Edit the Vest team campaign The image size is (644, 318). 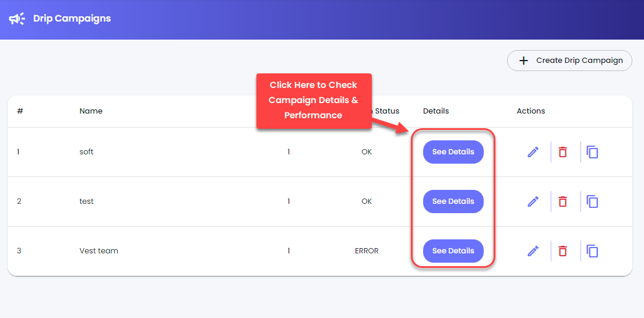click(x=533, y=250)
